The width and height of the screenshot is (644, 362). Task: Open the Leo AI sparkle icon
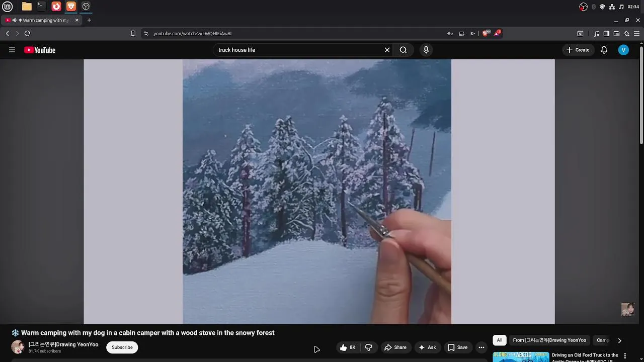tap(626, 33)
